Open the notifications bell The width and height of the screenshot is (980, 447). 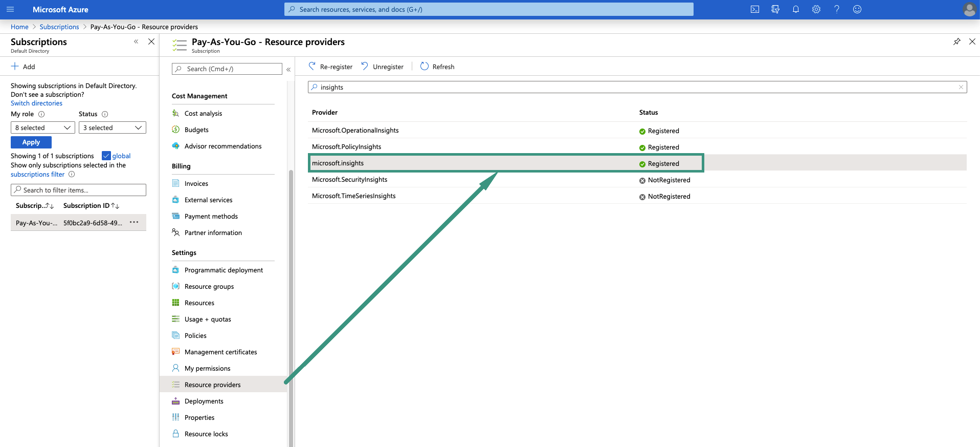click(796, 9)
